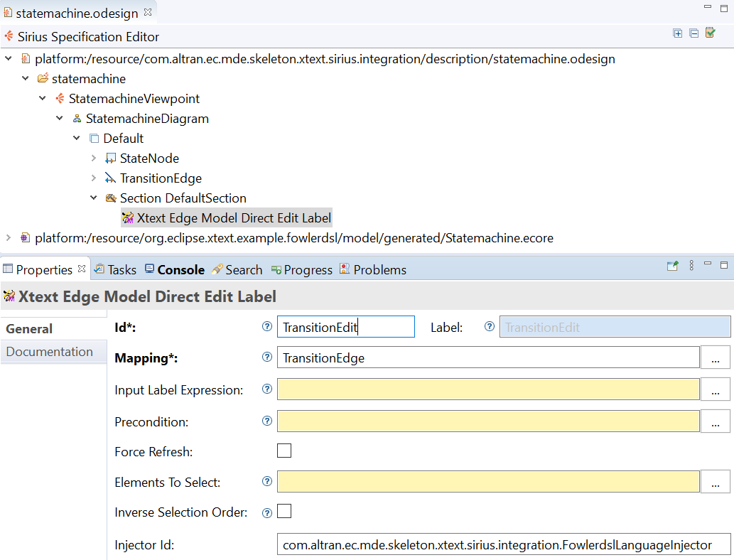Viewport: 734px width, 560px height.
Task: Click the help icon beside Precondition
Action: pyautogui.click(x=267, y=421)
